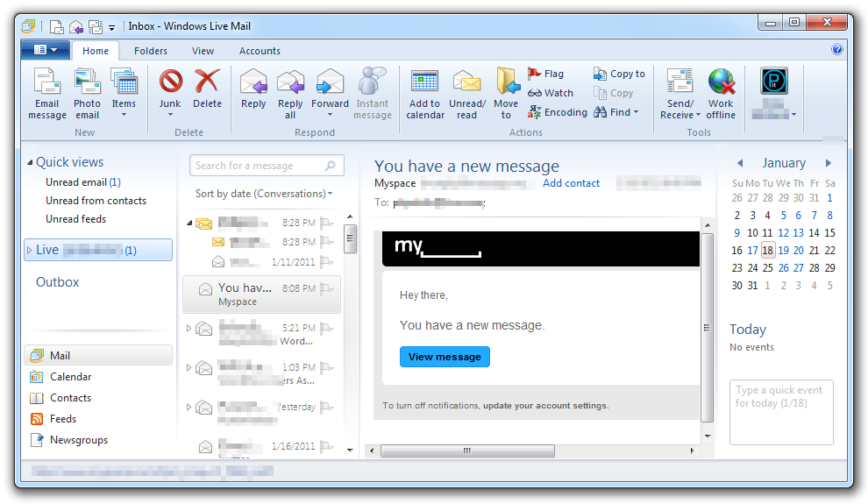Screen dimensions: 868x504
Task: Go to next month after January
Action: (829, 163)
